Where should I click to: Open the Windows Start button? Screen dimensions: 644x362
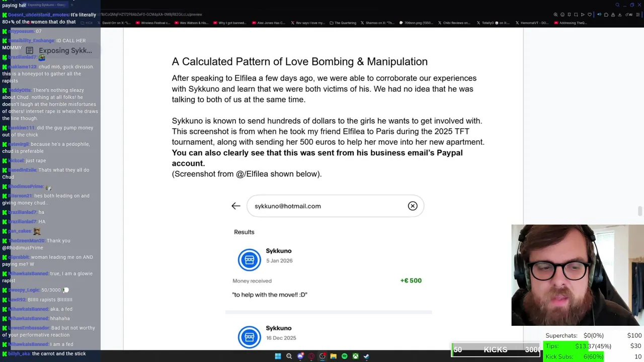278,356
